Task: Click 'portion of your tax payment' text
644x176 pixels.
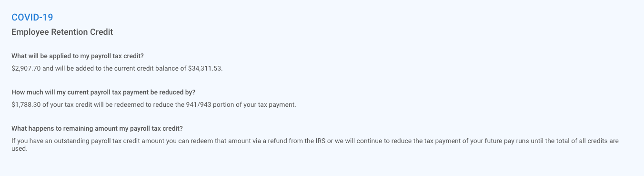Action: 253,104
